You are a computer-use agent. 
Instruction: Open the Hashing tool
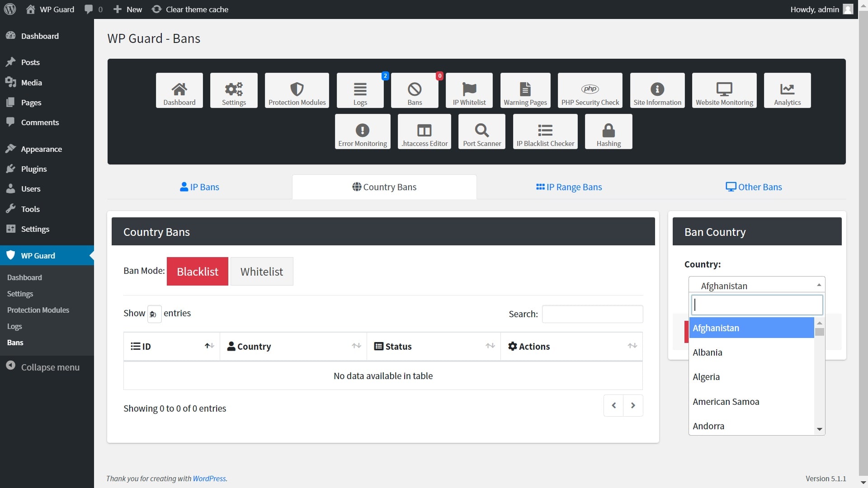[x=608, y=131]
